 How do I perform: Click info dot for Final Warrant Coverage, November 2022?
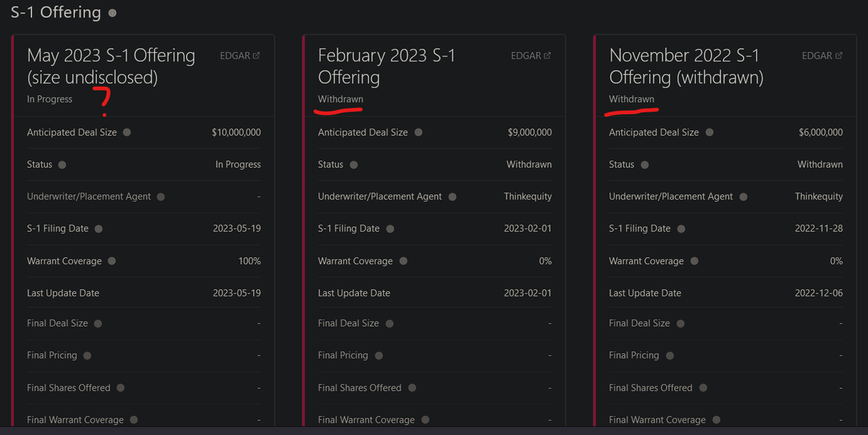coord(716,420)
